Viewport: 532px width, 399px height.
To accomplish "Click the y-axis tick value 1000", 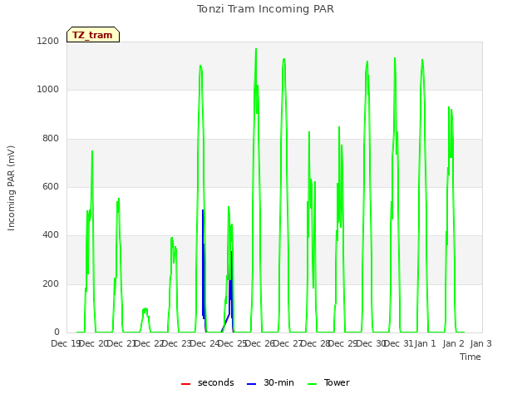I will [48, 89].
